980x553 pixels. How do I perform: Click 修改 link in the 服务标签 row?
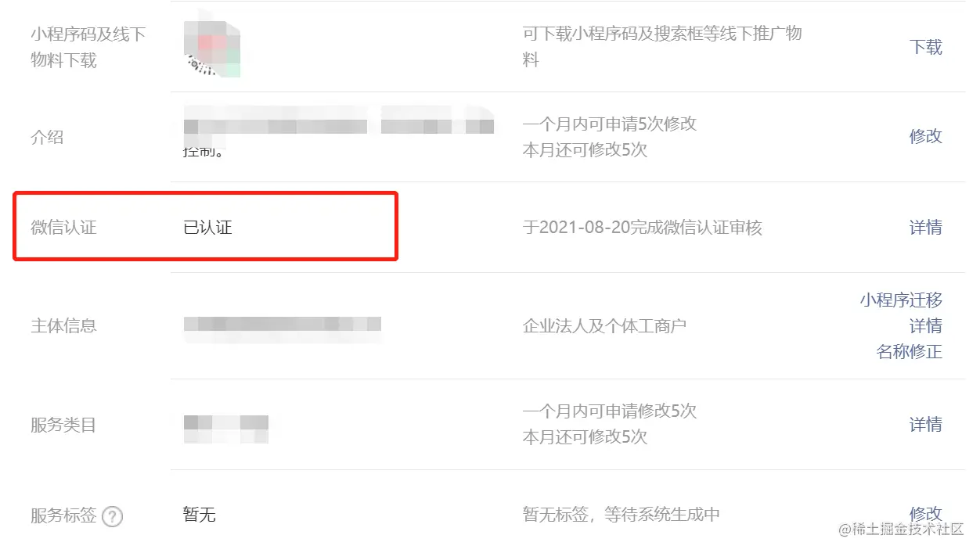click(x=925, y=514)
